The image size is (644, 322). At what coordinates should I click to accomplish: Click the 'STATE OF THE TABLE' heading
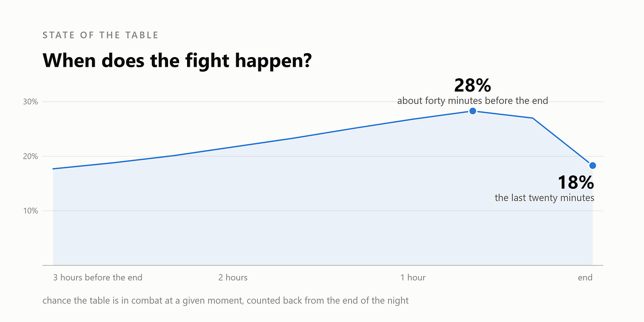click(x=100, y=35)
